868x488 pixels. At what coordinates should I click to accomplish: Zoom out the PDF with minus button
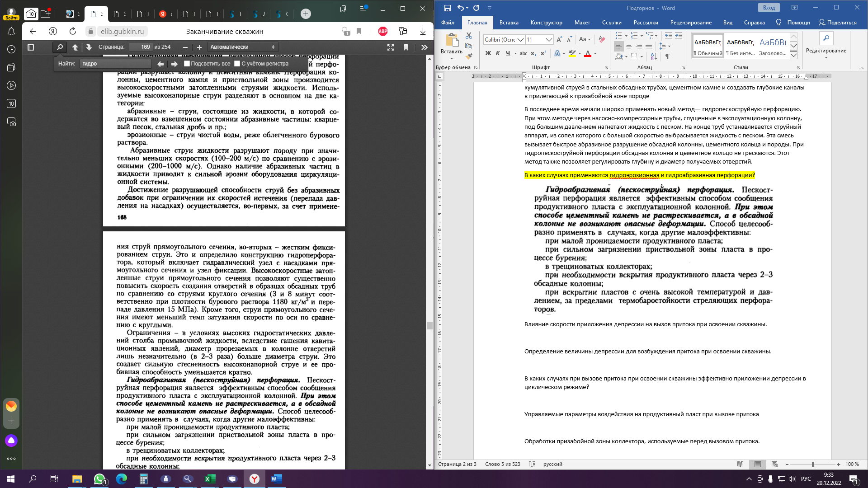tap(185, 47)
